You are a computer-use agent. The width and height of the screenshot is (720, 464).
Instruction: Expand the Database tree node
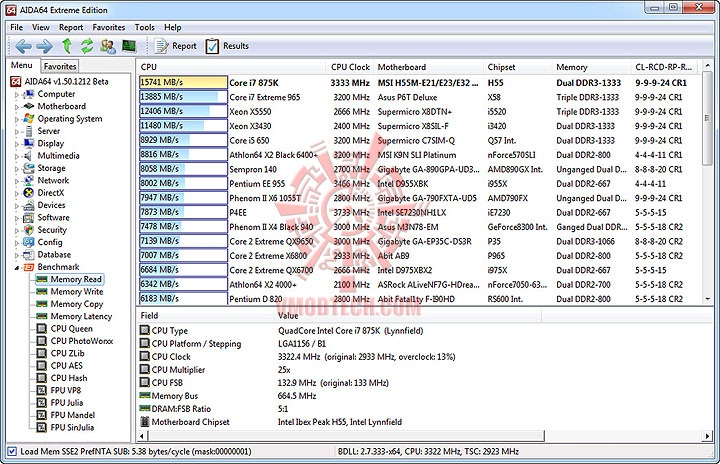point(17,255)
